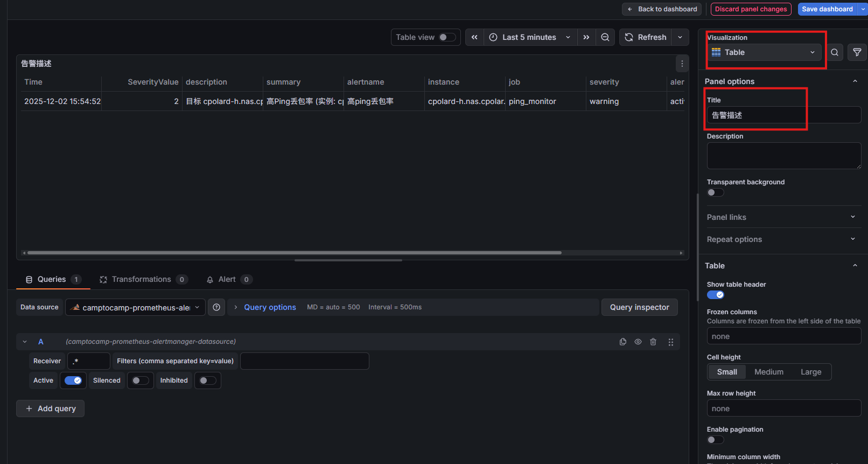Open the Last 5 minutes time picker
The width and height of the screenshot is (868, 464).
coord(530,37)
